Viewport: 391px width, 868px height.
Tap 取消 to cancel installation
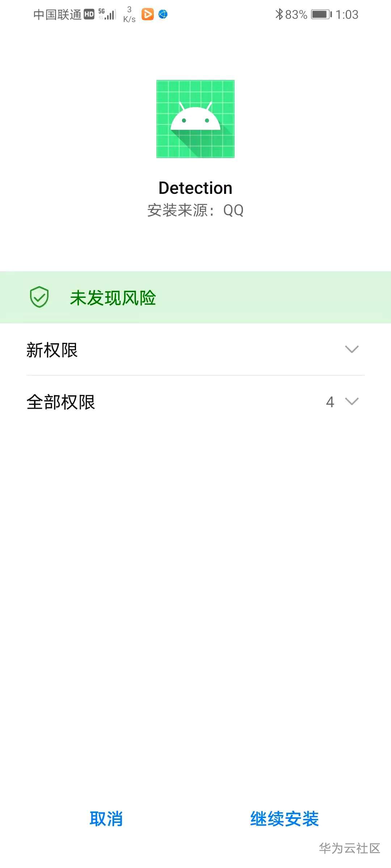pyautogui.click(x=106, y=819)
